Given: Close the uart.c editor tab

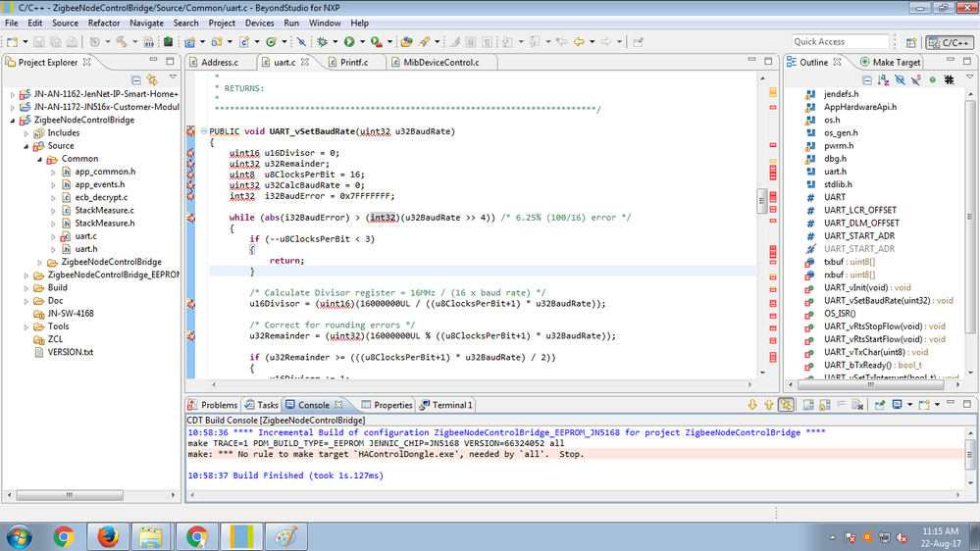Looking at the screenshot, I should pos(305,62).
